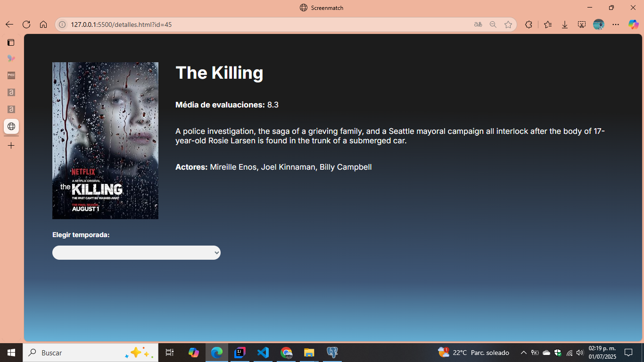
Task: Open the volume speaker control
Action: 580,353
